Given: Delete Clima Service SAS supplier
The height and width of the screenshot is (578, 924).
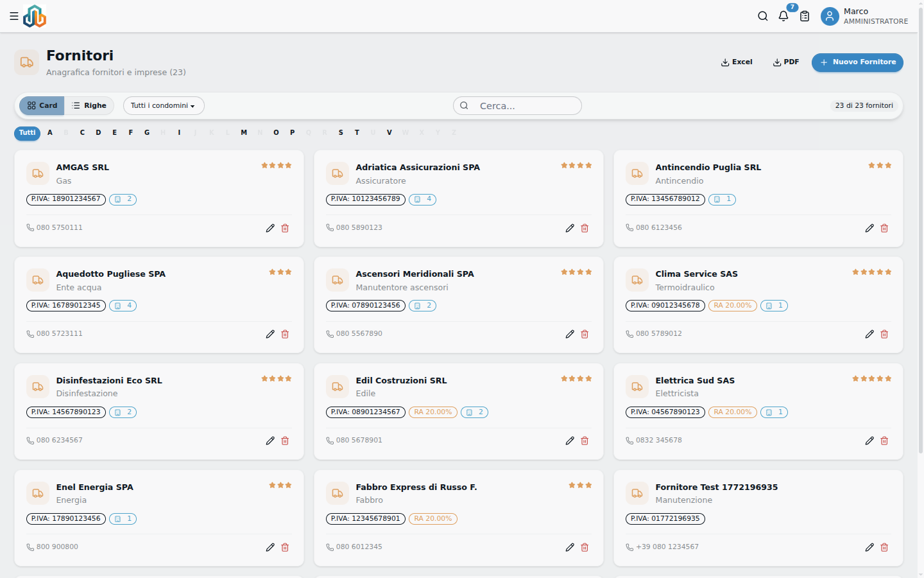Looking at the screenshot, I should tap(884, 334).
